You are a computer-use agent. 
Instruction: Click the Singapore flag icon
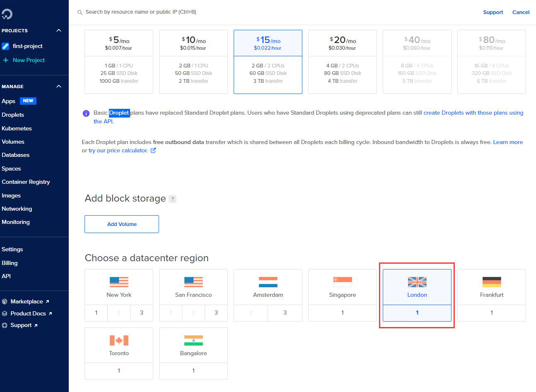pos(343,282)
